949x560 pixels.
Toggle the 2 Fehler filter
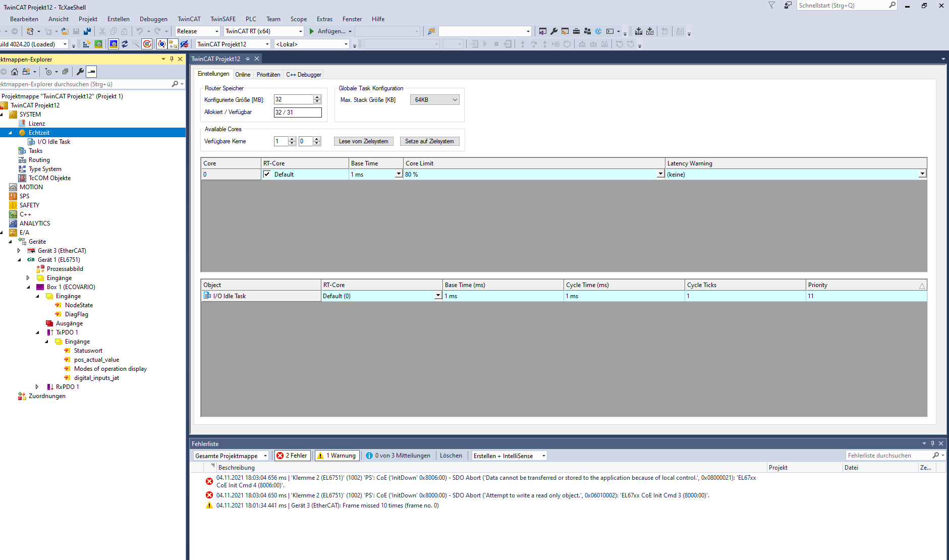tap(292, 456)
